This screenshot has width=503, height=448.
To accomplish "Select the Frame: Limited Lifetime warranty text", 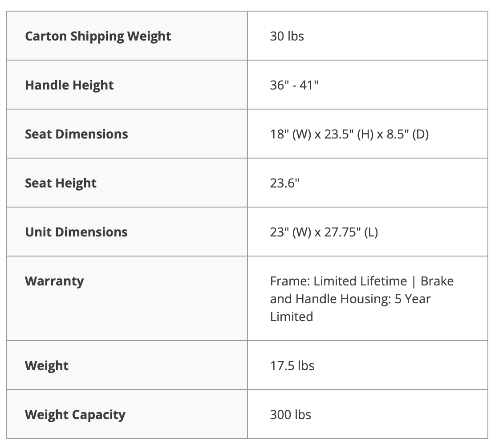I will 338,281.
